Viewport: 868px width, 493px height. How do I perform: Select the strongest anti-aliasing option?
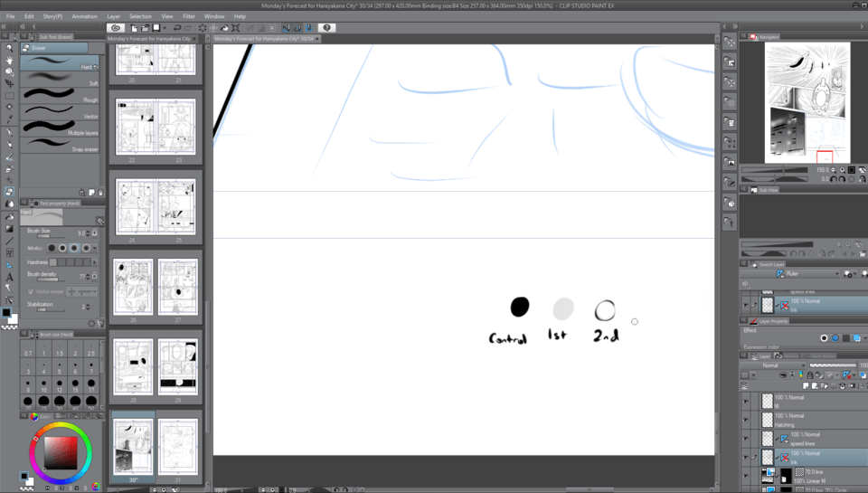(x=86, y=248)
